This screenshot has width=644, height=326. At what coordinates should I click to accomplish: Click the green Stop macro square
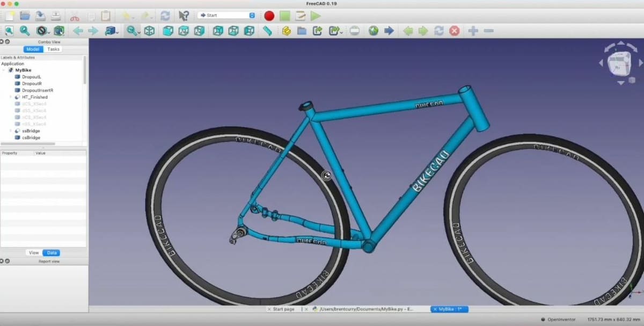(285, 16)
